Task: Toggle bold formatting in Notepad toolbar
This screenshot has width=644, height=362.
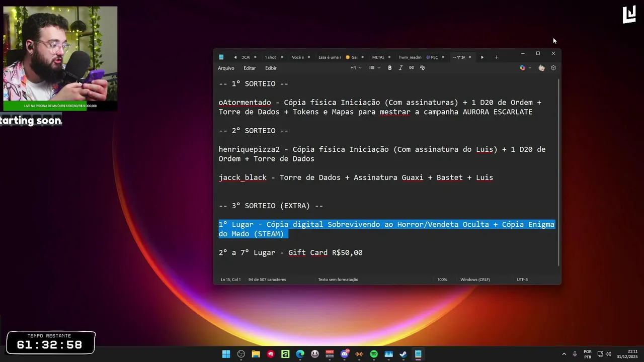Action: [x=389, y=68]
